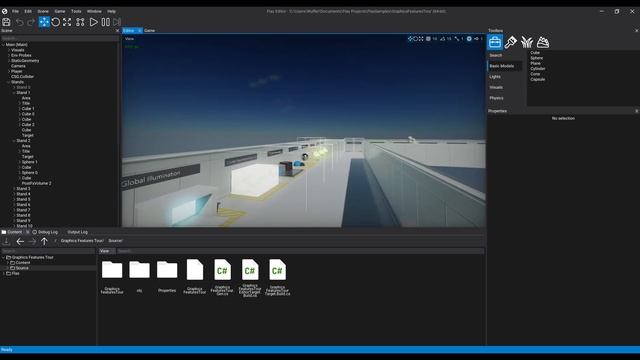Open the Help menu
Image resolution: width=640 pixels, height=360 pixels.
pos(111,11)
